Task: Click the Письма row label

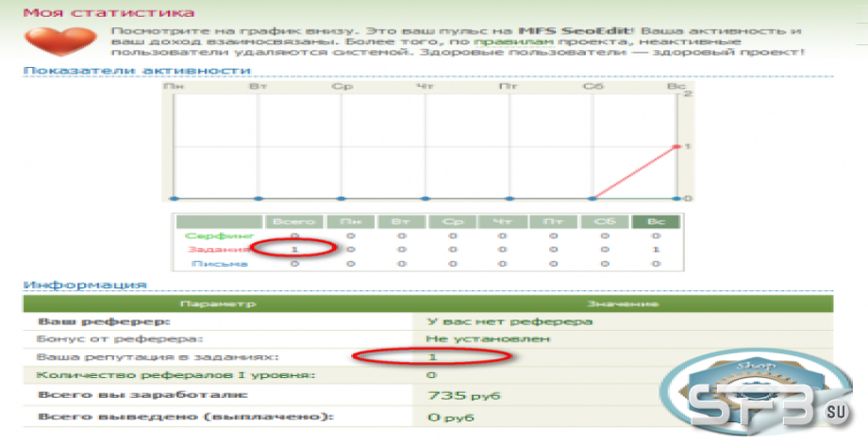Action: tap(219, 263)
